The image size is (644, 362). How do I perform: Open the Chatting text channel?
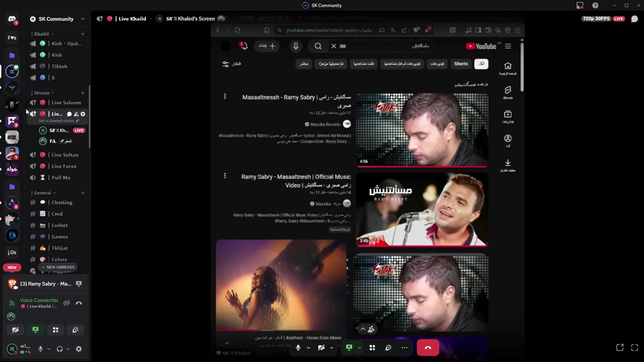[57, 203]
